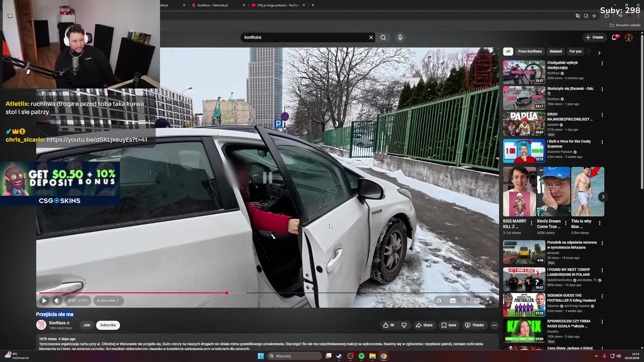Click the Share button
Screen dimensions: 644x362
click(424, 325)
